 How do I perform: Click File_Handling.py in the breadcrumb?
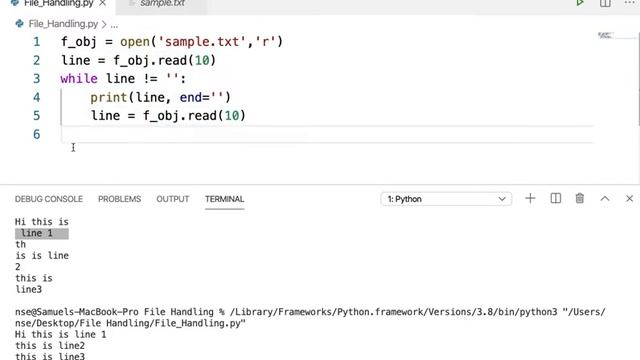point(63,24)
